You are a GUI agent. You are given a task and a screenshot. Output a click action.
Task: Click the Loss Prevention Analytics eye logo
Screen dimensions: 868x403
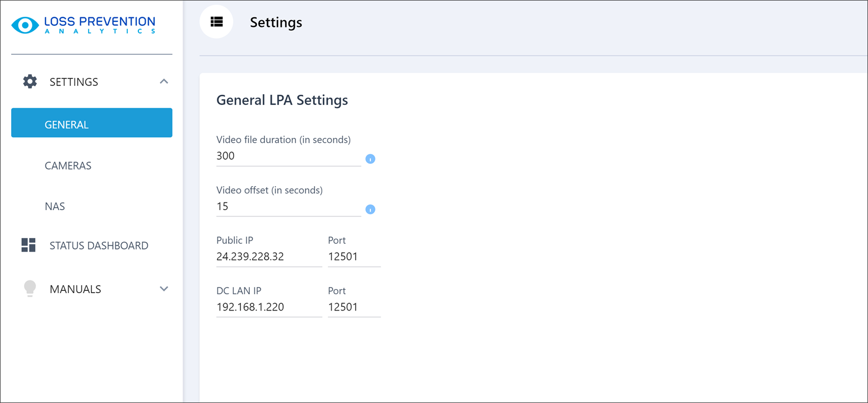pos(25,25)
